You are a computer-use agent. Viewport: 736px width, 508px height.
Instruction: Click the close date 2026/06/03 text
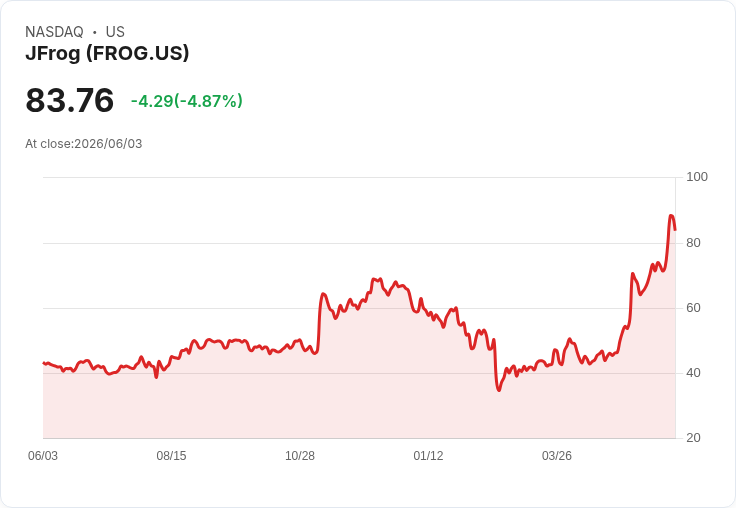(108, 144)
